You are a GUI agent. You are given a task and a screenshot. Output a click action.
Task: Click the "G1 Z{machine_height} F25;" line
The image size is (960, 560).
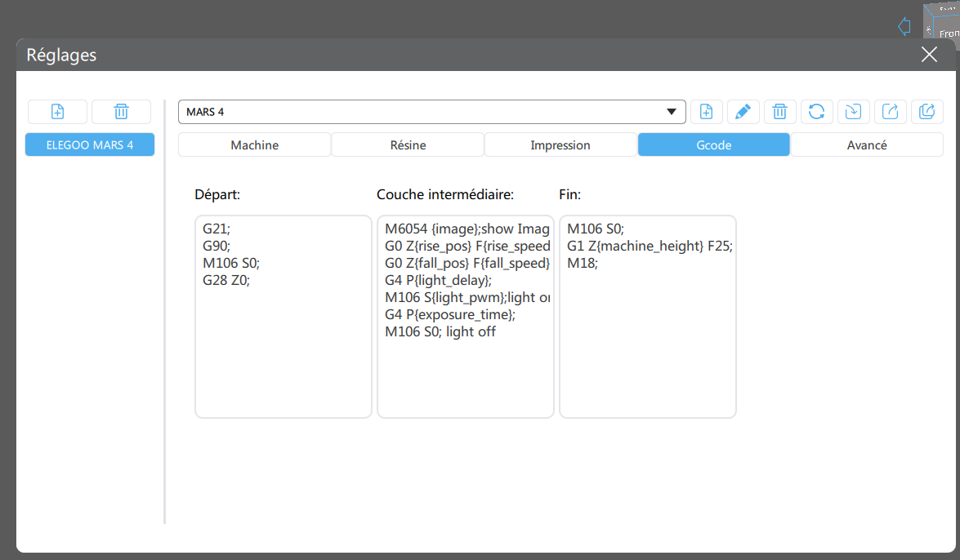click(x=650, y=246)
